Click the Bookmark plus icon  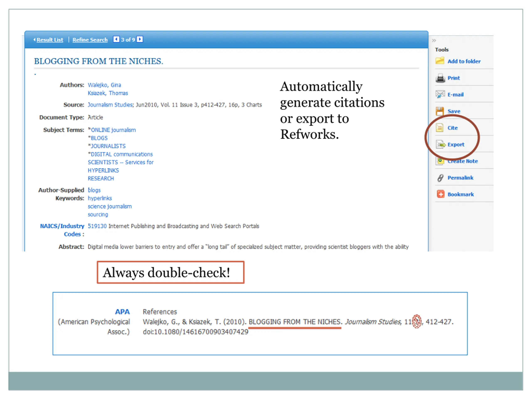[440, 194]
